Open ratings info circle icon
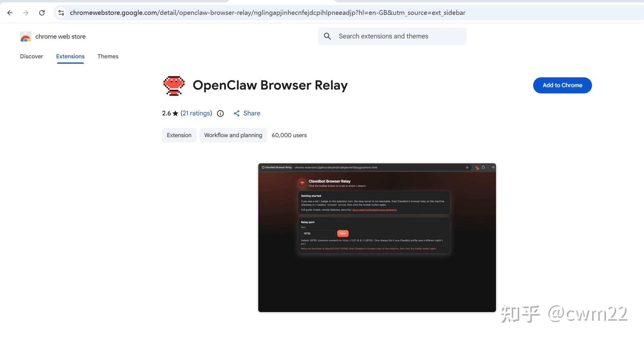 [220, 113]
